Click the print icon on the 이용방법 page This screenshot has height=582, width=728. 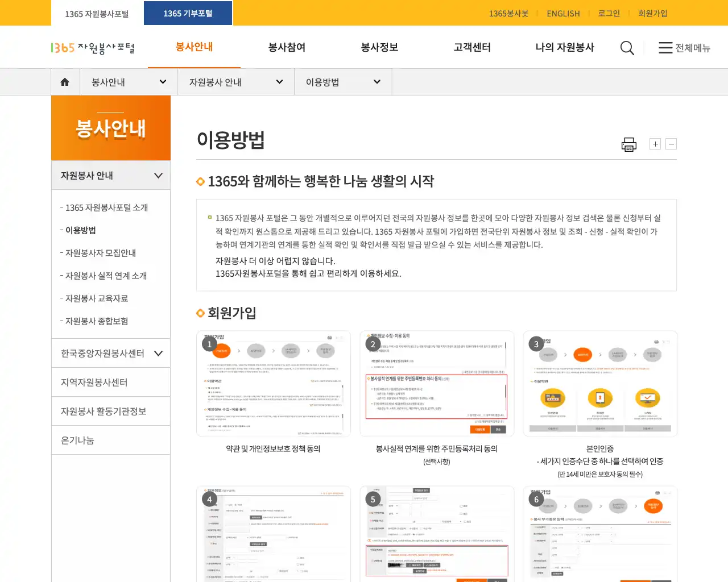628,144
